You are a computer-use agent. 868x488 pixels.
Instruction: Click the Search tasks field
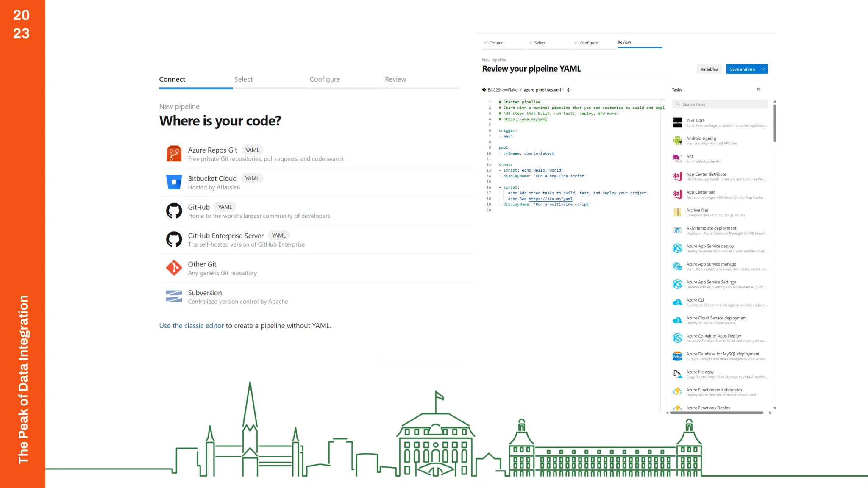point(721,105)
